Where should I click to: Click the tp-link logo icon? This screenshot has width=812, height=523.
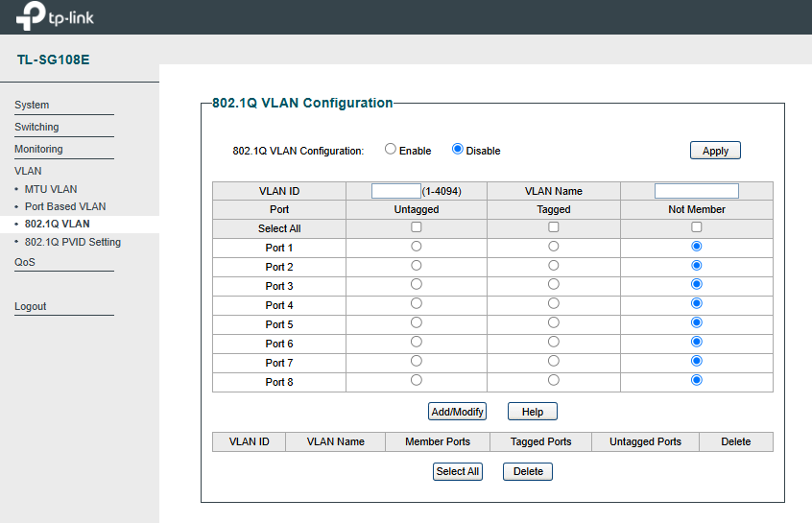coord(31,15)
